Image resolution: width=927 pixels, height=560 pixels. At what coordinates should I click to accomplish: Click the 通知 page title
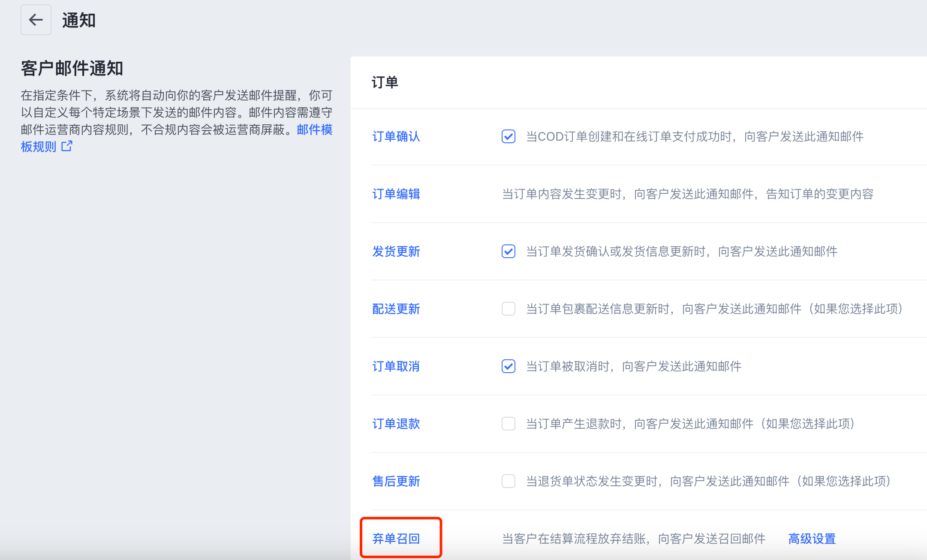click(79, 20)
